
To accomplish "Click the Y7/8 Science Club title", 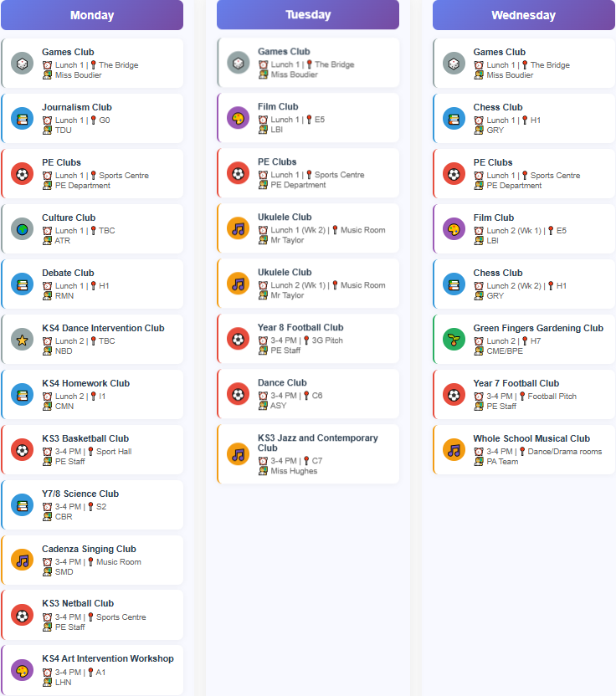I will click(80, 494).
